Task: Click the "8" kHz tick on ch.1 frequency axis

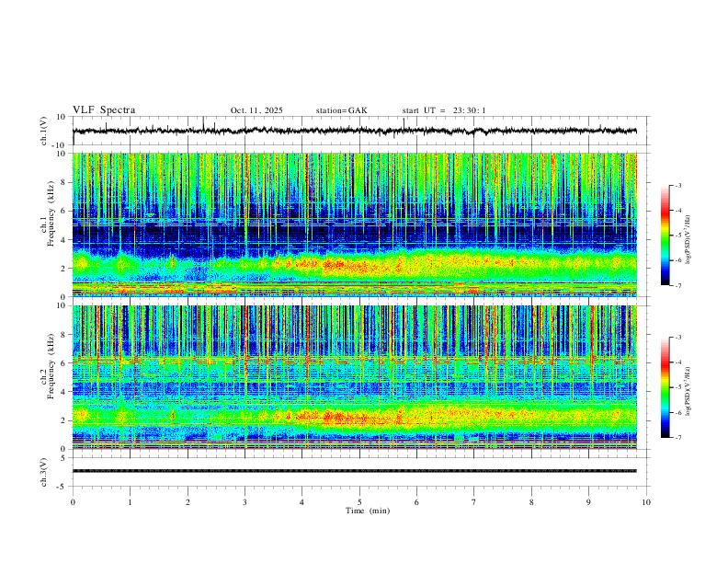Action: point(63,182)
